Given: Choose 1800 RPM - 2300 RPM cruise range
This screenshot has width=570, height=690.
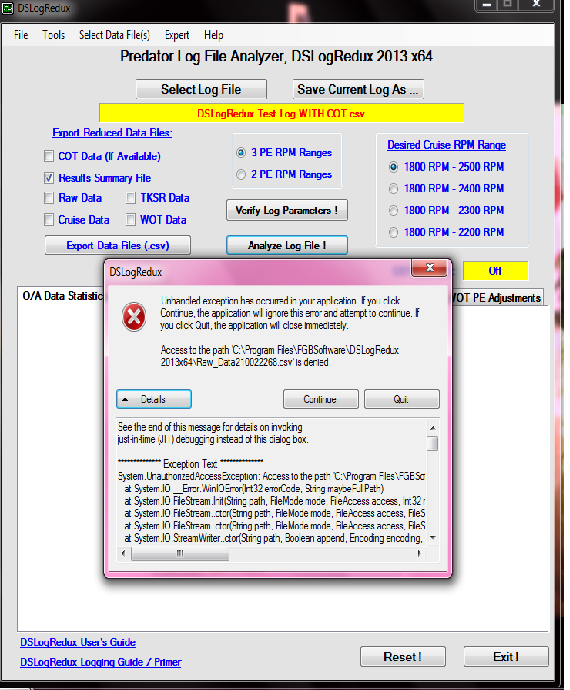Looking at the screenshot, I should tap(393, 210).
